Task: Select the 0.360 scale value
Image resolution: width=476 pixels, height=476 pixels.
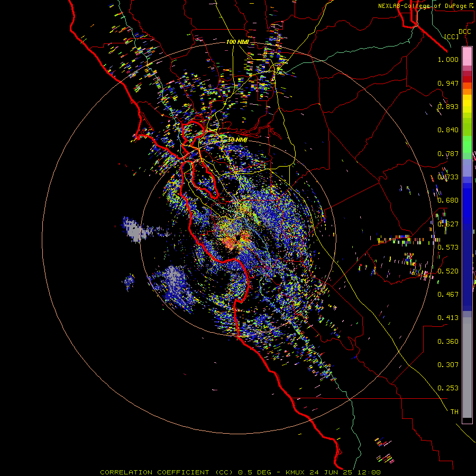Action: coord(448,342)
